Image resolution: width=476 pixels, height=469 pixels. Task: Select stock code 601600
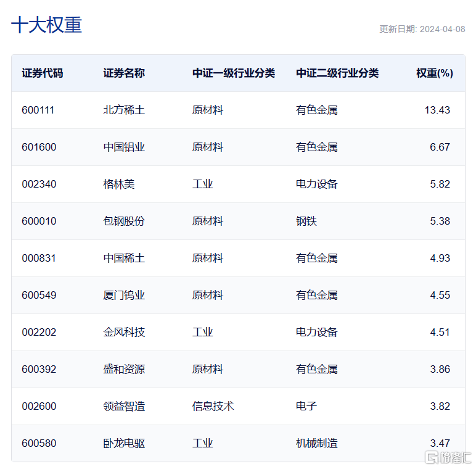coord(39,147)
